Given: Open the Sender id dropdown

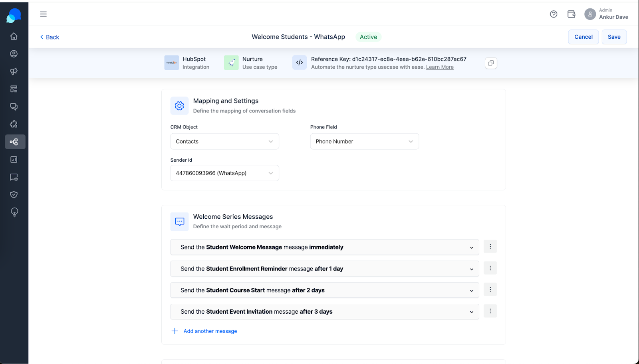Looking at the screenshot, I should (x=225, y=173).
